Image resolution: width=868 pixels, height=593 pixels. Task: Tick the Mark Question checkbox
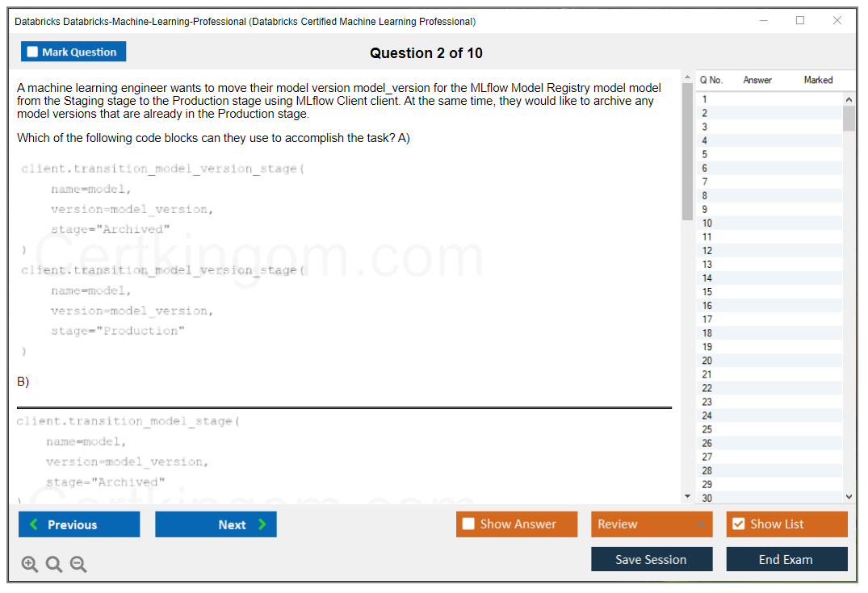(x=32, y=52)
